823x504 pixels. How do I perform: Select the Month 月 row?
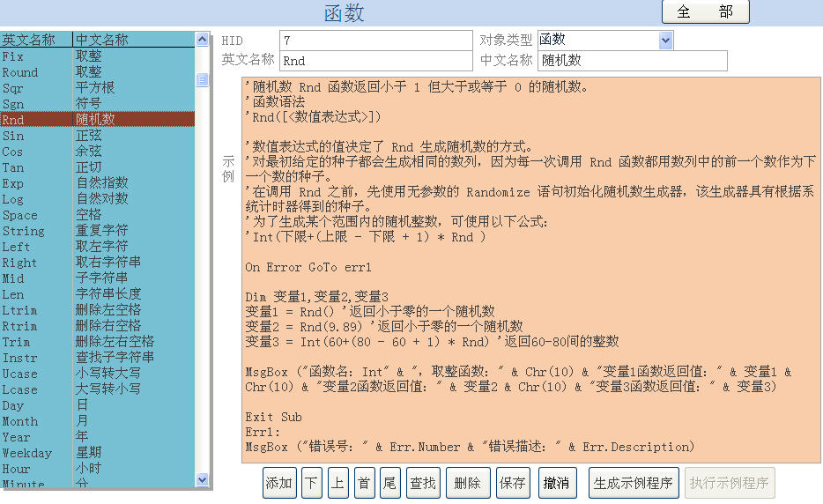click(97, 420)
